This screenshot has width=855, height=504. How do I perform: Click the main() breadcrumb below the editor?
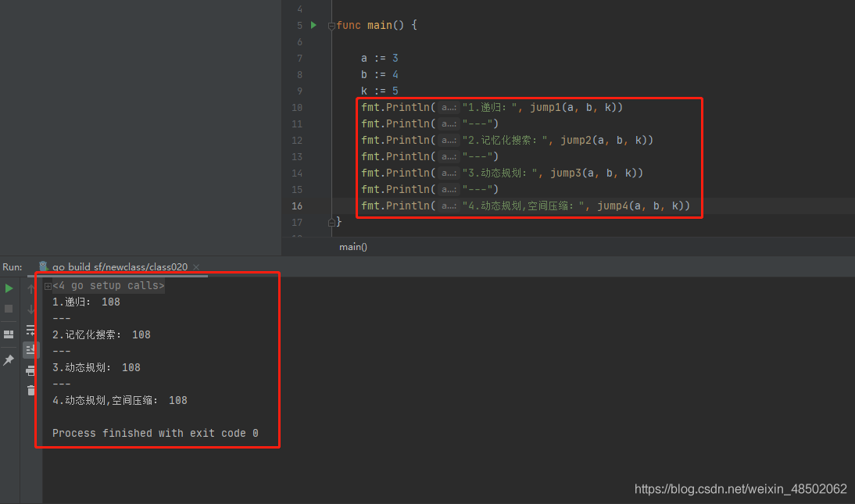pos(353,247)
